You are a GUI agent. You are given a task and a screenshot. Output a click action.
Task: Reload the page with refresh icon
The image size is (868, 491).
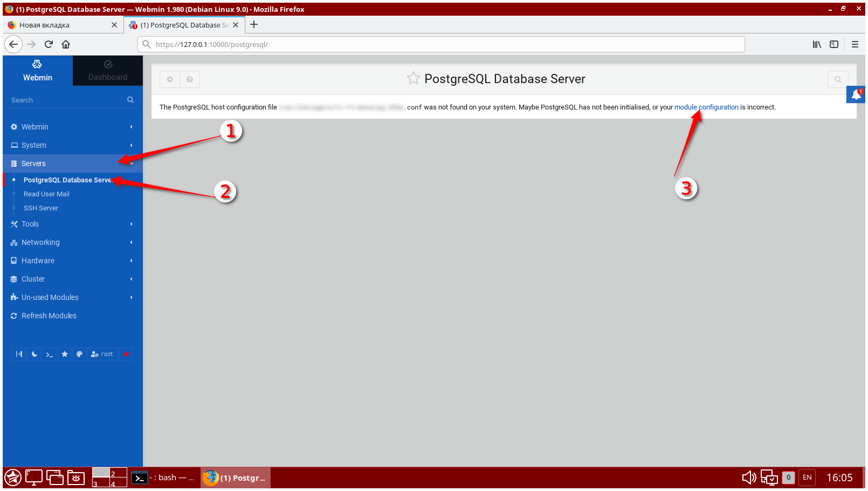click(49, 44)
